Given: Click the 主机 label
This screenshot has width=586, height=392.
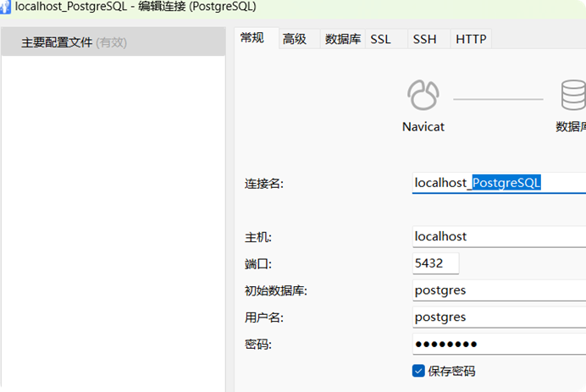Looking at the screenshot, I should click(258, 237).
